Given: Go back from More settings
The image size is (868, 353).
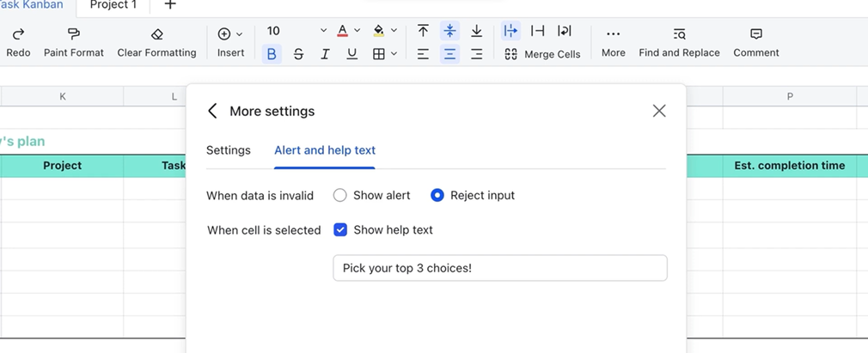Looking at the screenshot, I should (212, 111).
